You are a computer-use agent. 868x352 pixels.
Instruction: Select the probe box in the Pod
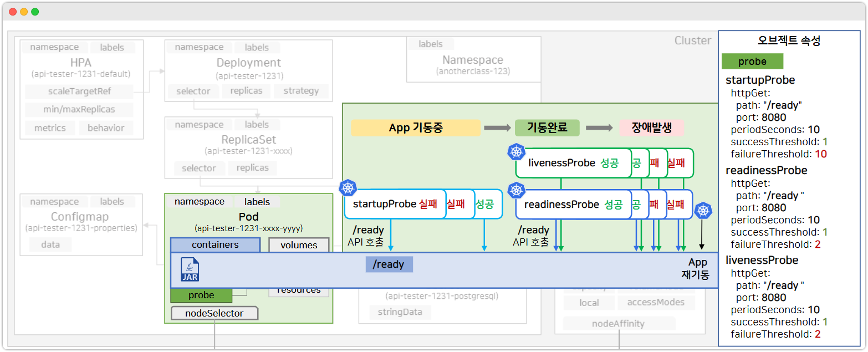click(201, 295)
